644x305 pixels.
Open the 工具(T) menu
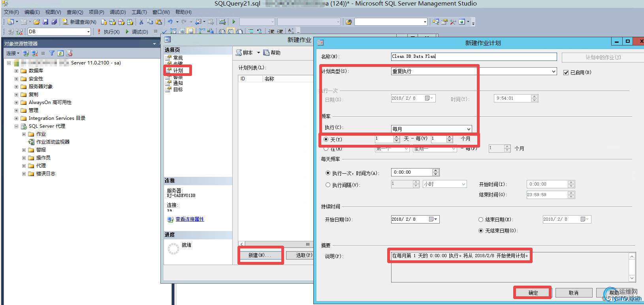click(x=139, y=12)
